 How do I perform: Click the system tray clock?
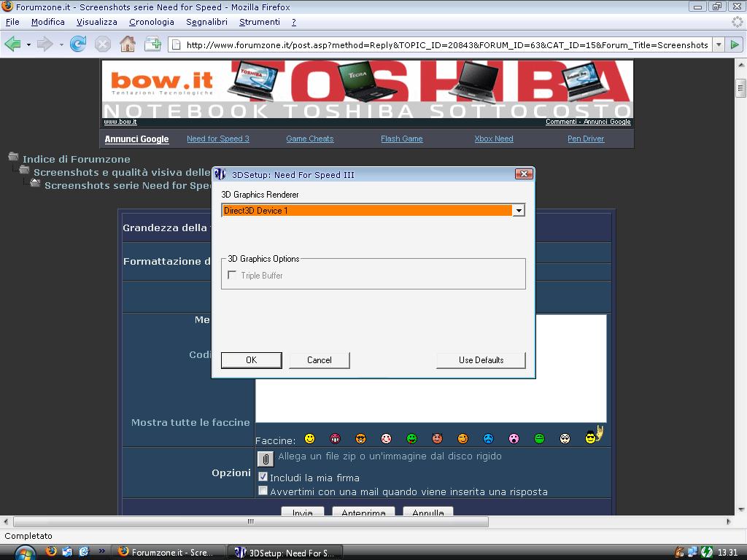pyautogui.click(x=727, y=553)
